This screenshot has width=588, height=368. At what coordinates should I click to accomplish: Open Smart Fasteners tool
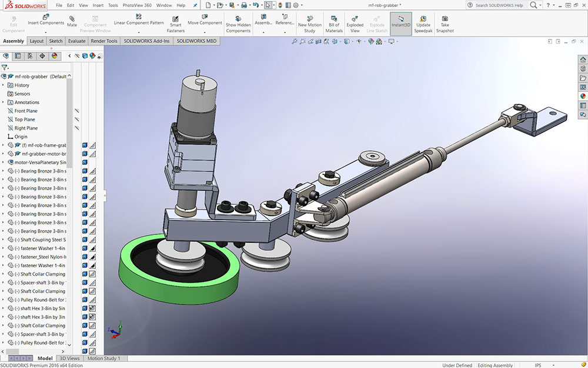(175, 21)
